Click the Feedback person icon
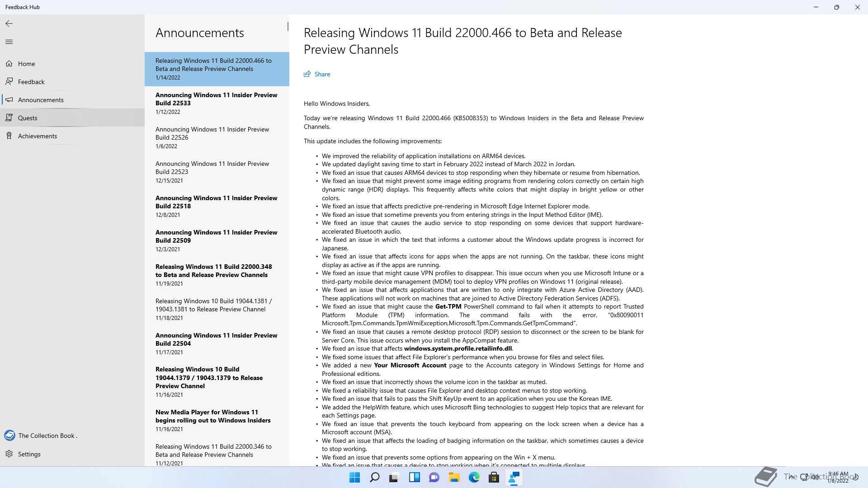 point(9,82)
